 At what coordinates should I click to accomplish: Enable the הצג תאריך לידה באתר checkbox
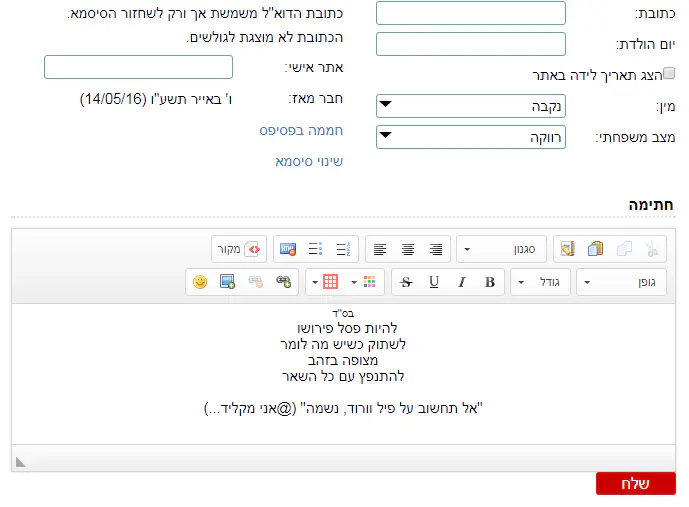click(669, 74)
